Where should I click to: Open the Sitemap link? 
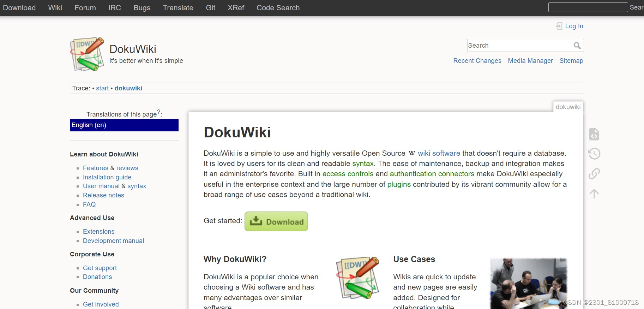tap(571, 61)
